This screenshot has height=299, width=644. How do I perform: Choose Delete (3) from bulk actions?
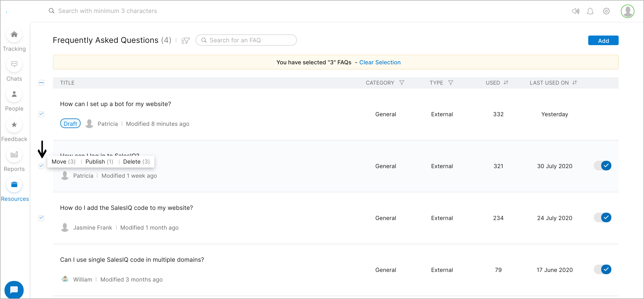[136, 162]
